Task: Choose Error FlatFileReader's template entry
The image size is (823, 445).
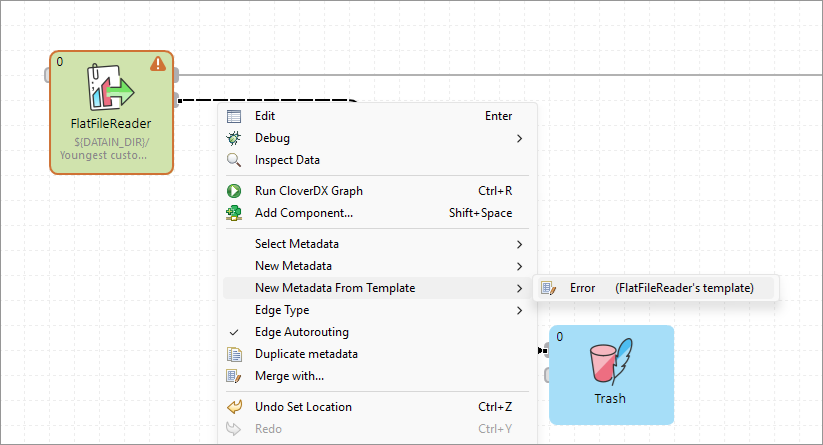Action: [660, 288]
